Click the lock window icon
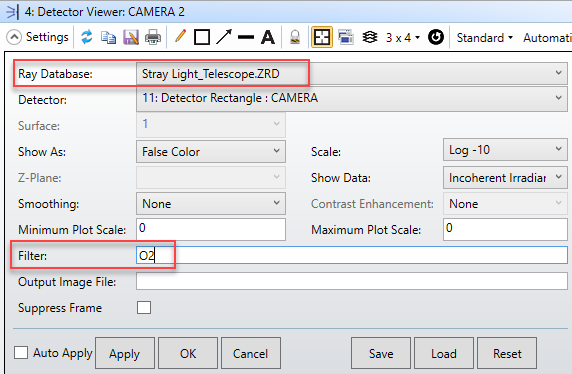This screenshot has width=572, height=374. (295, 37)
